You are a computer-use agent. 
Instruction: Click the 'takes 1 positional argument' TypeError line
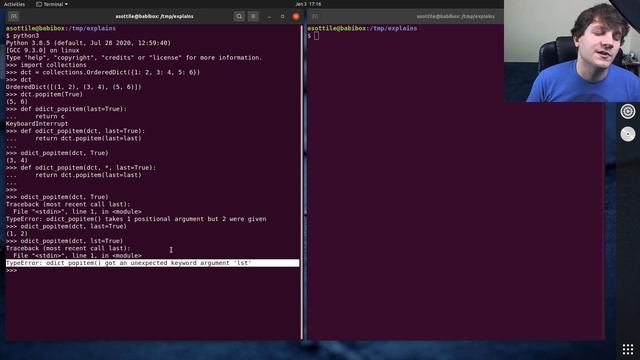point(136,219)
